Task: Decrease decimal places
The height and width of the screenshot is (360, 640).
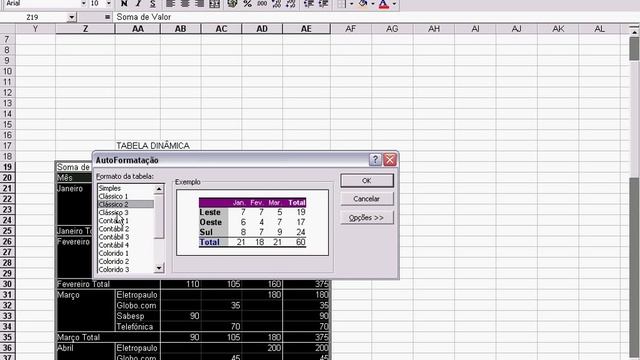Action: 291,4
